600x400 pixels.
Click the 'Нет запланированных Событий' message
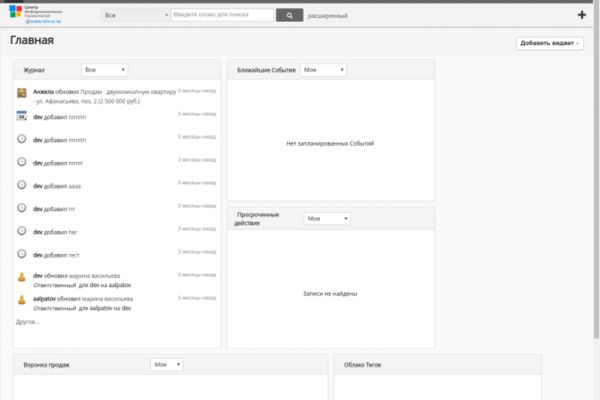point(330,144)
